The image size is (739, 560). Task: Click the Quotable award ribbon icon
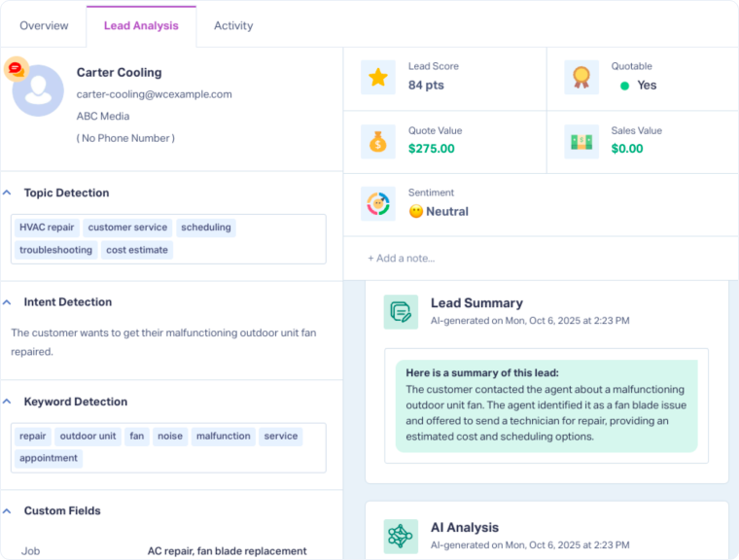[581, 78]
